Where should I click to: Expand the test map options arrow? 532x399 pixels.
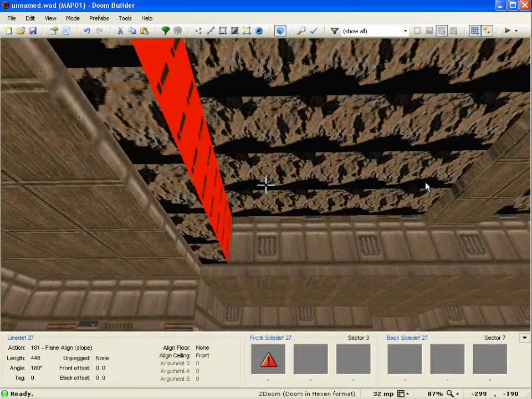point(516,31)
